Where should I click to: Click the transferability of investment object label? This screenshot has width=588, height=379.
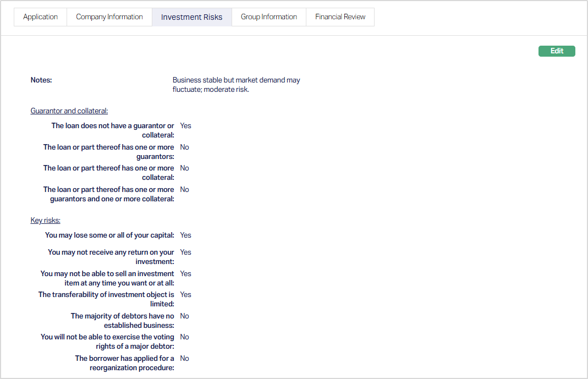click(106, 299)
